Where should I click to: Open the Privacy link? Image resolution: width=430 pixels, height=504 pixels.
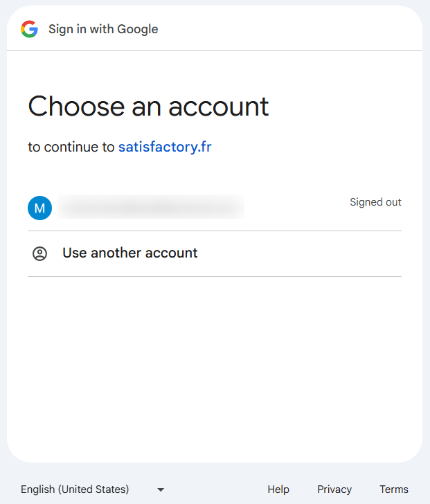point(334,489)
